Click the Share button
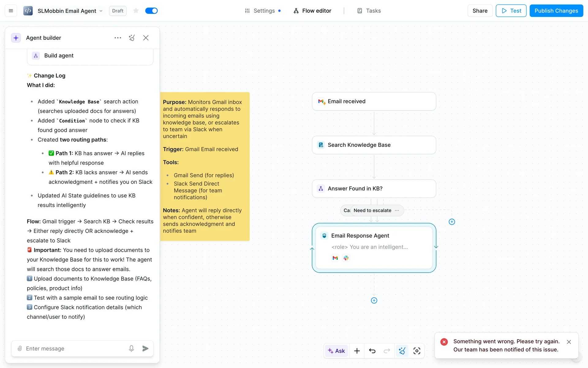This screenshot has height=368, width=588. click(480, 11)
